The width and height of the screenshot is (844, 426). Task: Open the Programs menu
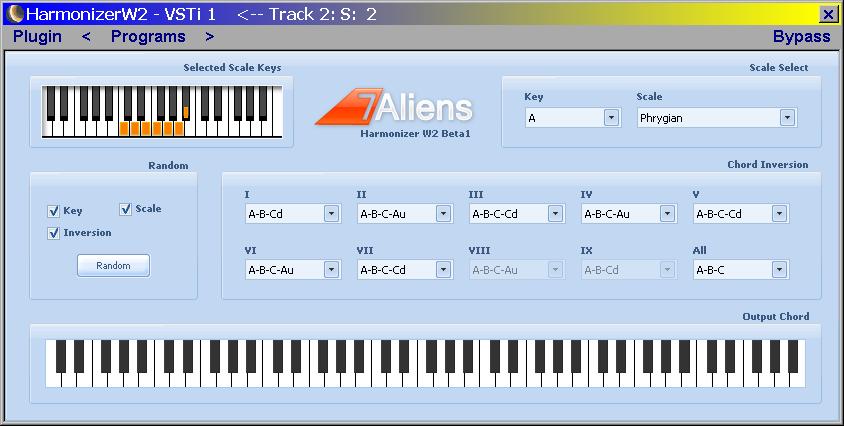coord(148,37)
